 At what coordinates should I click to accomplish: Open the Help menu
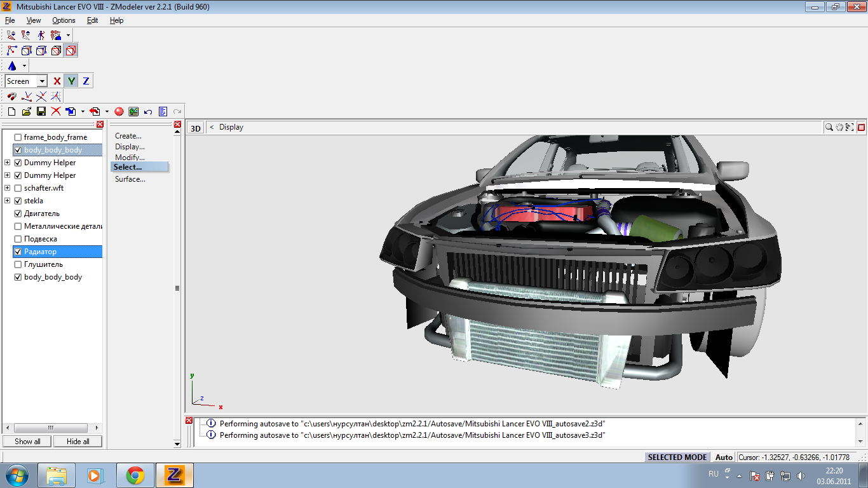tap(116, 20)
